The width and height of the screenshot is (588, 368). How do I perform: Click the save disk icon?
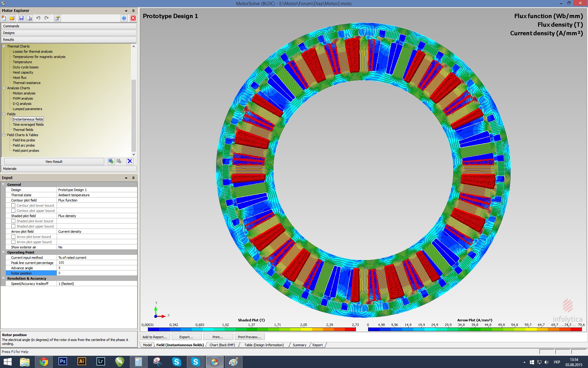pos(21,18)
